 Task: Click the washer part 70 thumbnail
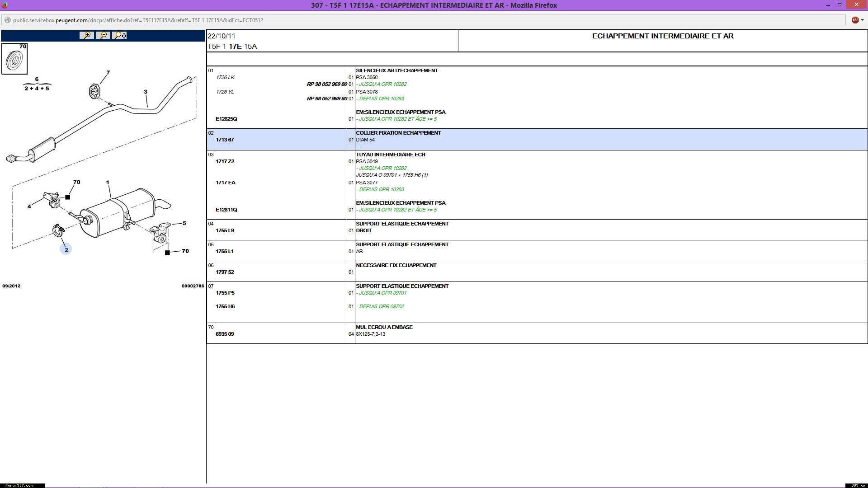coord(14,59)
